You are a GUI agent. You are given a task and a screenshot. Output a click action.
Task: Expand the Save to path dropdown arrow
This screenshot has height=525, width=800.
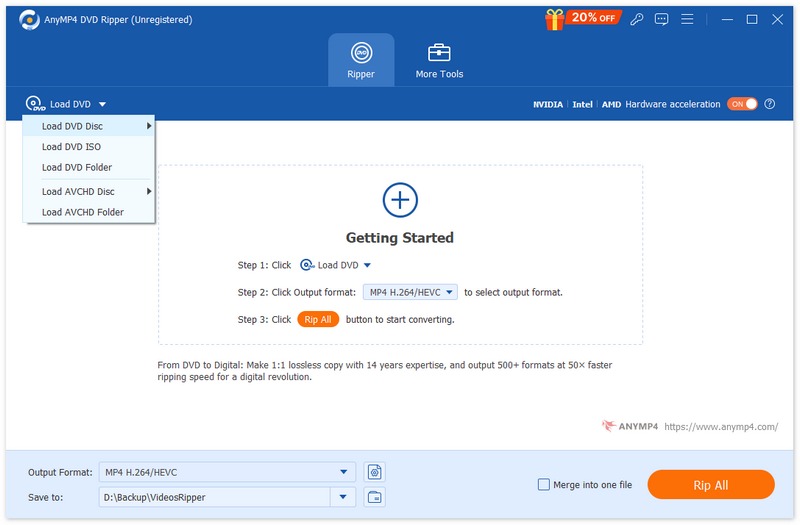(x=343, y=497)
